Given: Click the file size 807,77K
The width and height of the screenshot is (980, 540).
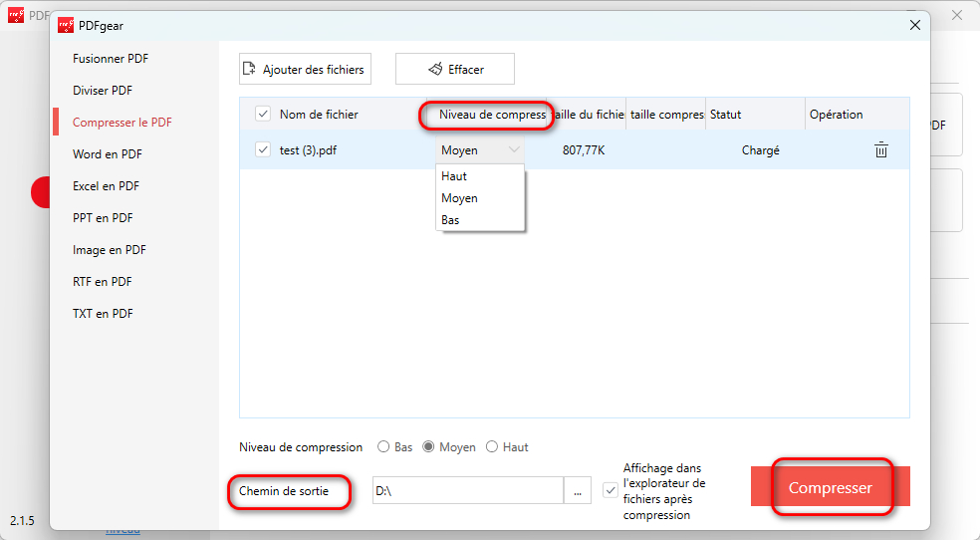Looking at the screenshot, I should click(x=584, y=150).
